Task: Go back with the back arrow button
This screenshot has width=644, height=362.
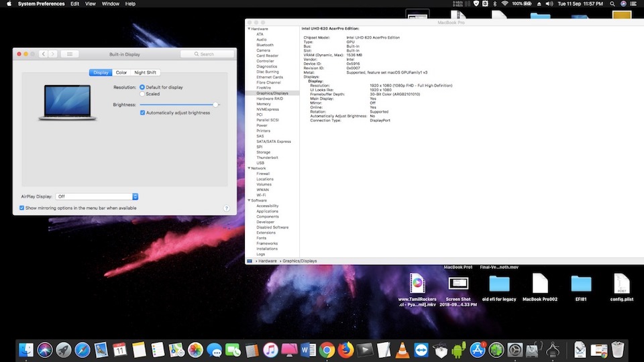Action: (x=43, y=54)
